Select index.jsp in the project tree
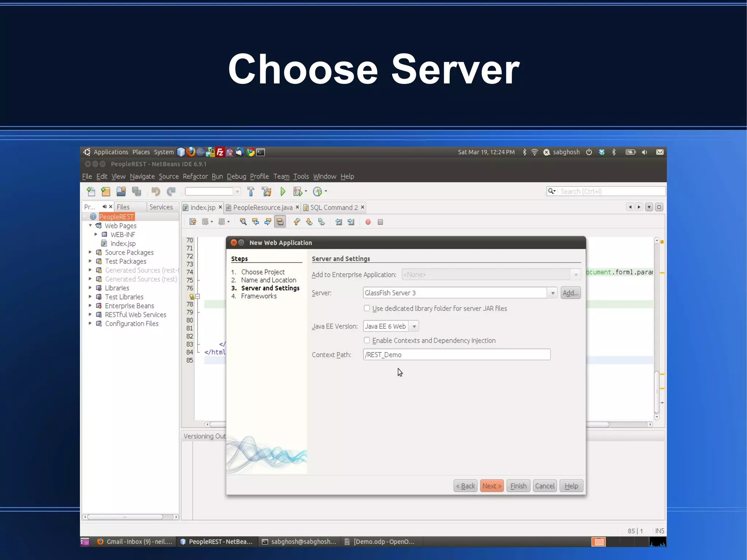 [123, 243]
